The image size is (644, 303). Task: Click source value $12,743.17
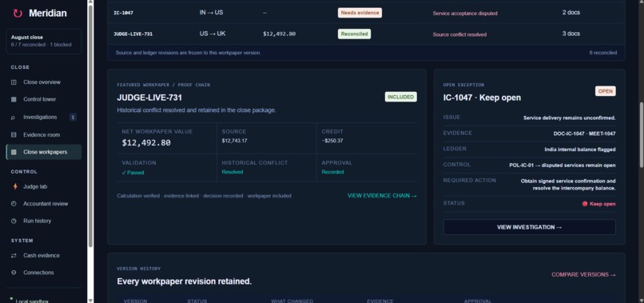click(x=235, y=141)
